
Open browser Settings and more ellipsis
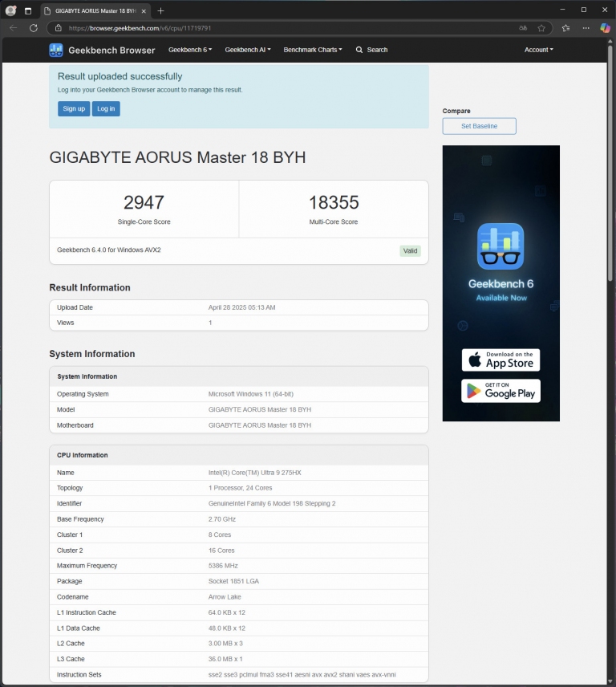(x=586, y=28)
